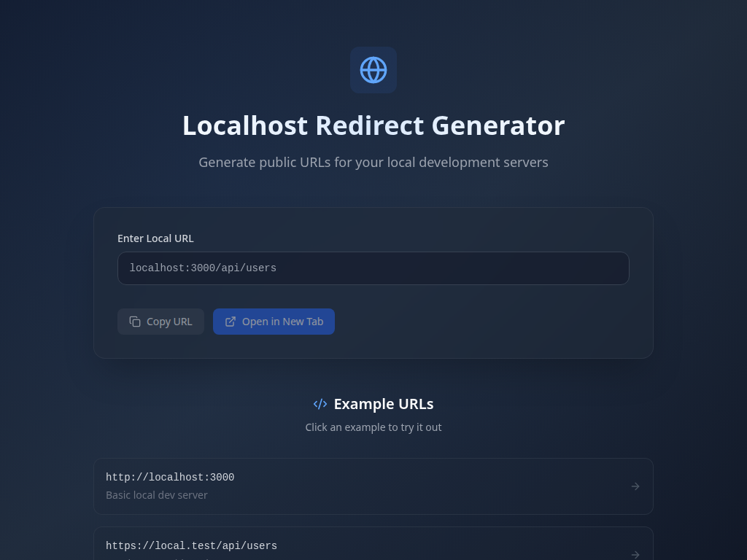This screenshot has height=560, width=747.
Task: Click arrow icon on the localhost:3000 example
Action: pyautogui.click(x=635, y=486)
